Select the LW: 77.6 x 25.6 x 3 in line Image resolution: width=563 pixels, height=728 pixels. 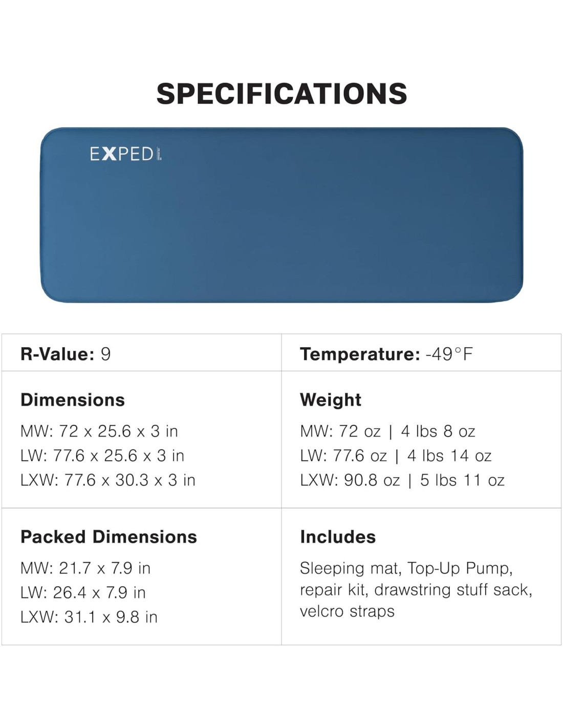coord(102,456)
